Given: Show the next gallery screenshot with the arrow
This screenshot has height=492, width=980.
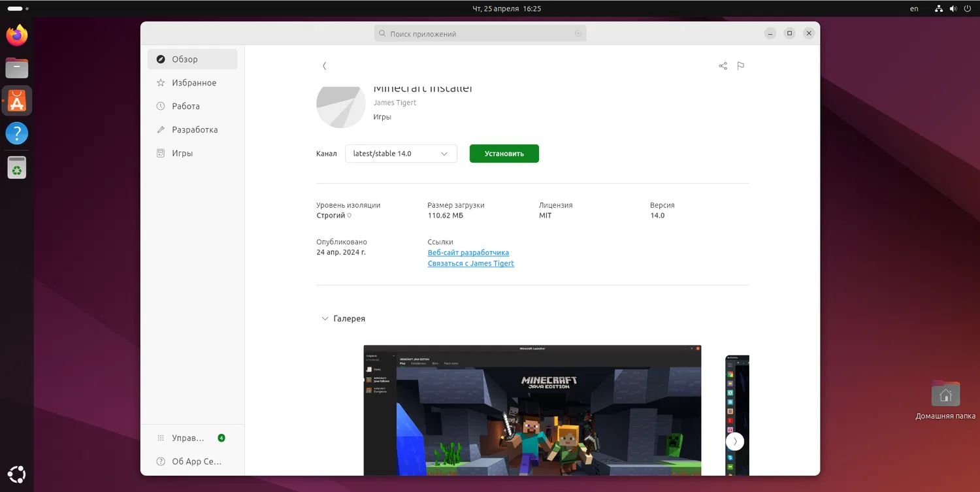Looking at the screenshot, I should point(735,441).
